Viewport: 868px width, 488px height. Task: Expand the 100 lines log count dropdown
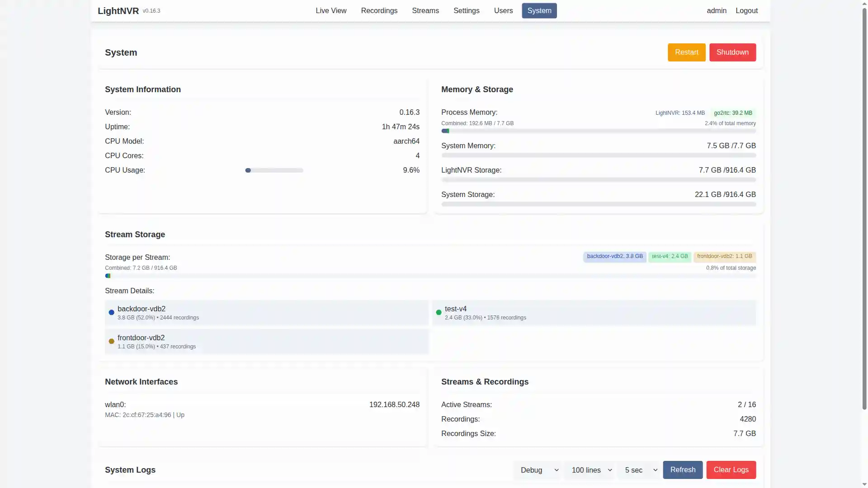591,470
